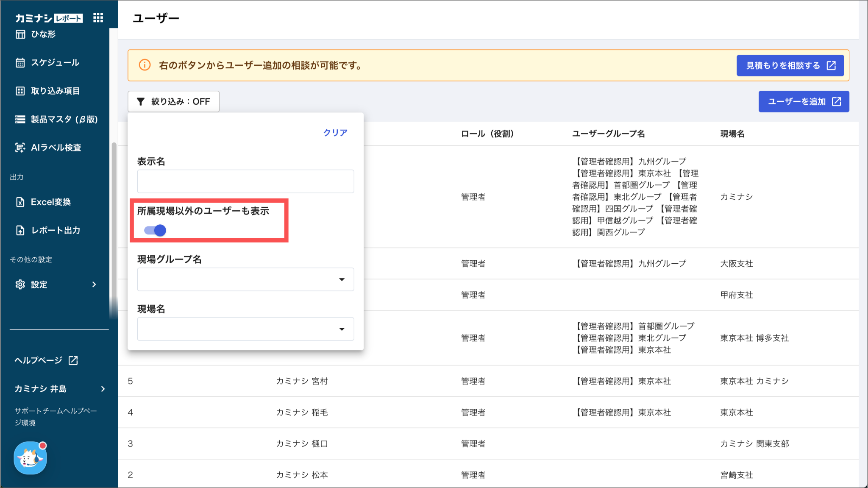Screen dimensions: 868x488
Task: Open the 現場名 dropdown
Action: (x=245, y=329)
